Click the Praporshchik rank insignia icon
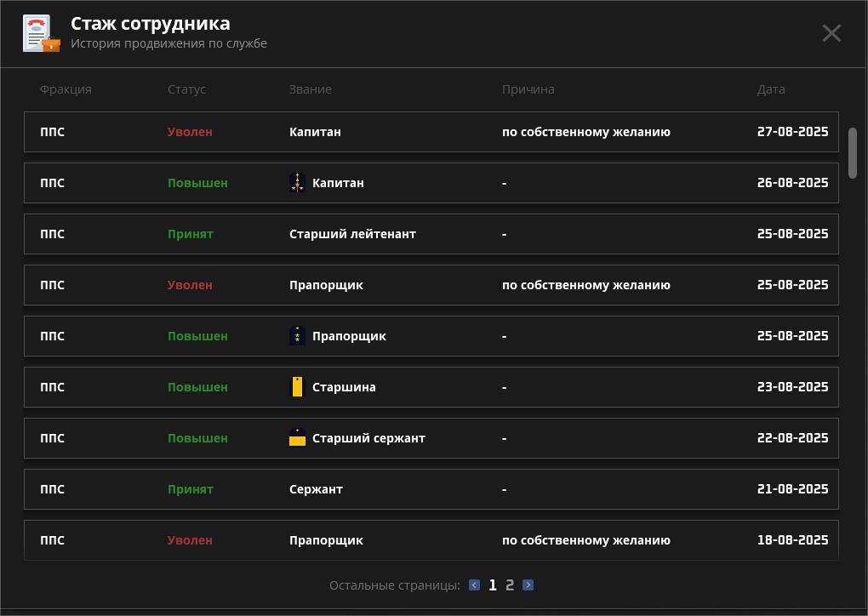This screenshot has height=616, width=868. point(297,336)
